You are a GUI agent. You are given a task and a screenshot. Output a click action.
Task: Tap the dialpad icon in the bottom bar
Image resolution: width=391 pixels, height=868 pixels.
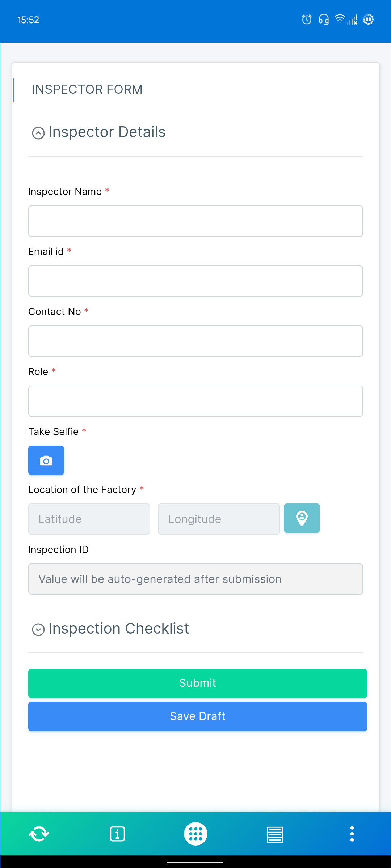coord(195,833)
